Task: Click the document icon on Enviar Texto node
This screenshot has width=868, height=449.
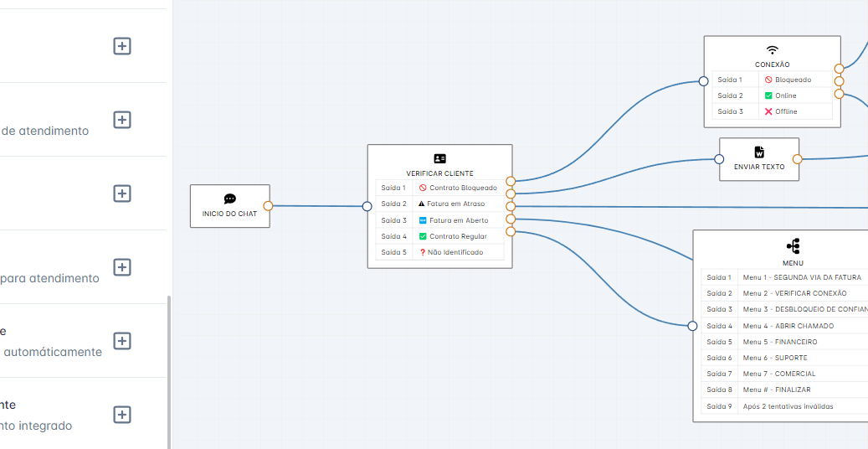Action: tap(759, 152)
